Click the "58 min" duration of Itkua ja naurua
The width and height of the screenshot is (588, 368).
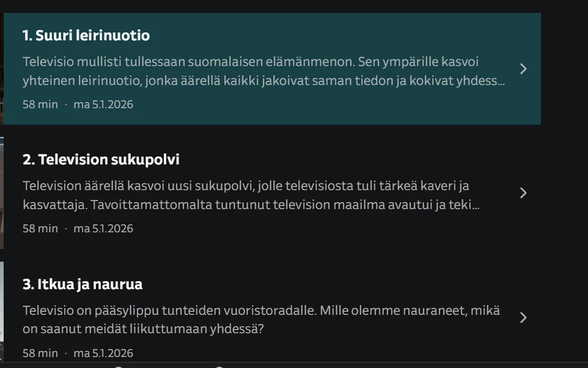pos(40,353)
